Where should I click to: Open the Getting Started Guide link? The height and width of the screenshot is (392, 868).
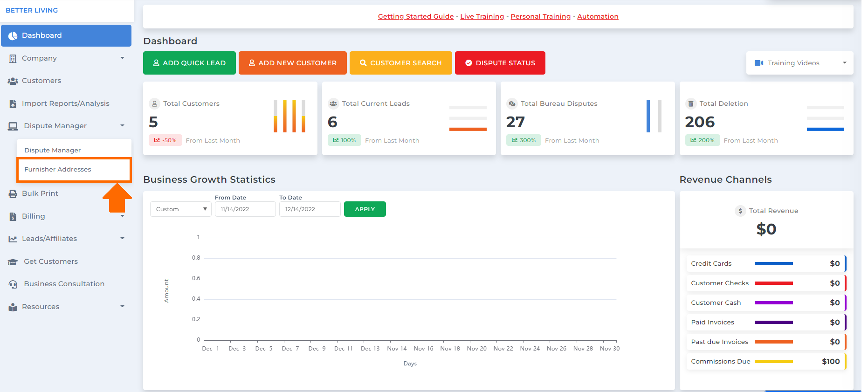tap(416, 16)
